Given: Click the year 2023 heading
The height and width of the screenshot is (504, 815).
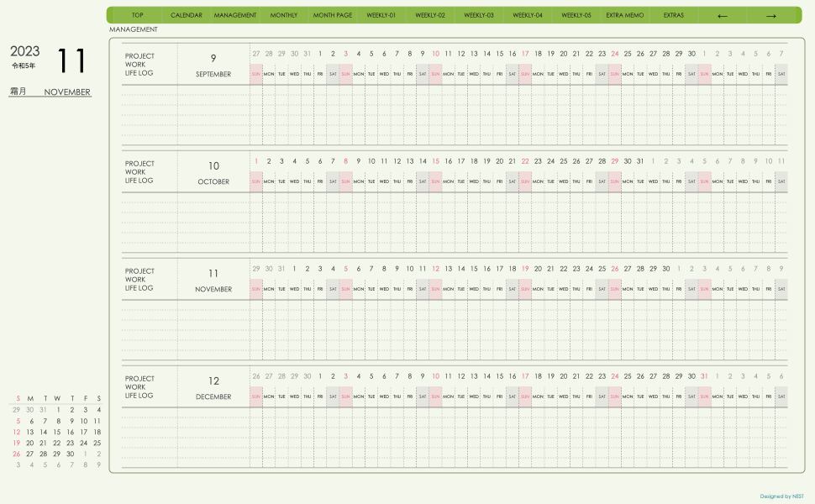Looking at the screenshot, I should [x=25, y=51].
